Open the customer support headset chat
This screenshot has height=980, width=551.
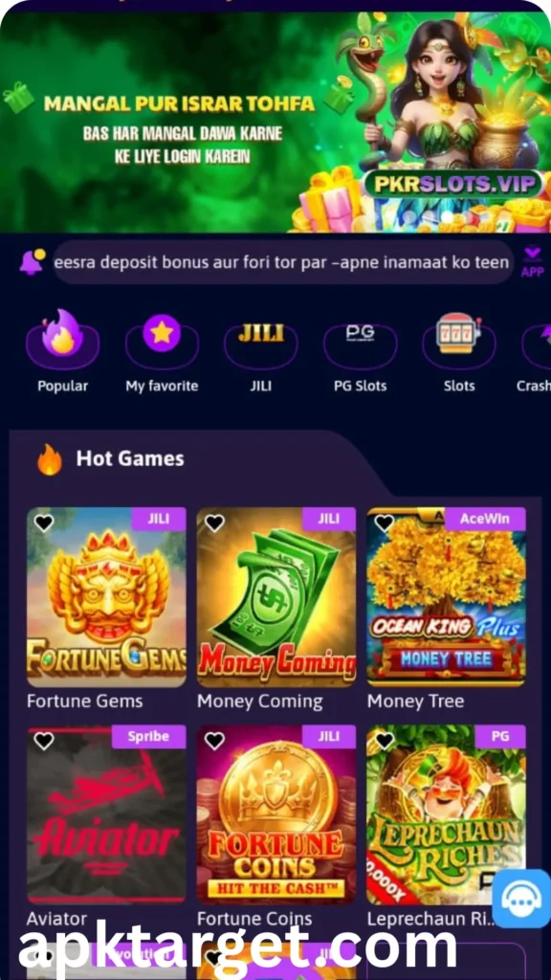click(518, 898)
